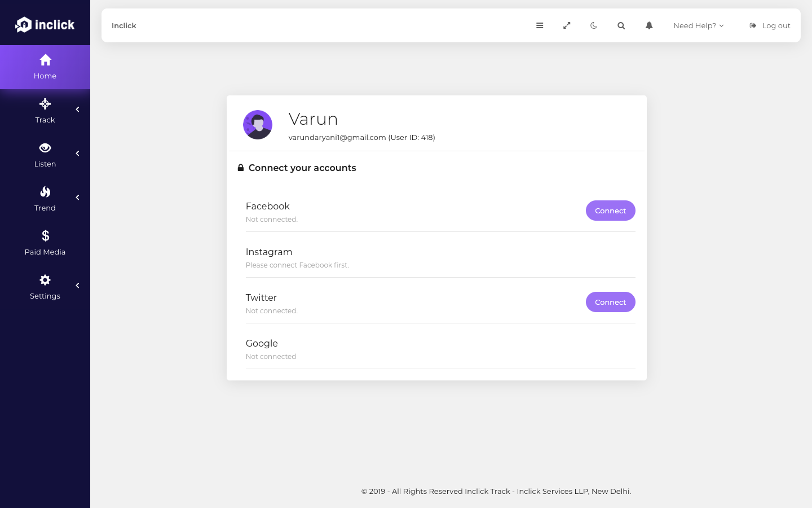Go to the Home menu item

click(x=45, y=67)
